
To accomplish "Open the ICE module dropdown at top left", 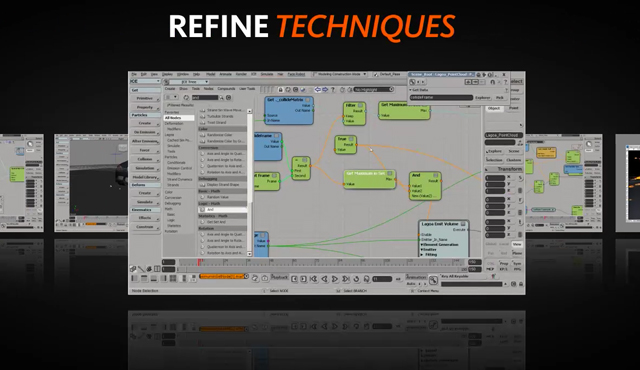I will tap(145, 81).
